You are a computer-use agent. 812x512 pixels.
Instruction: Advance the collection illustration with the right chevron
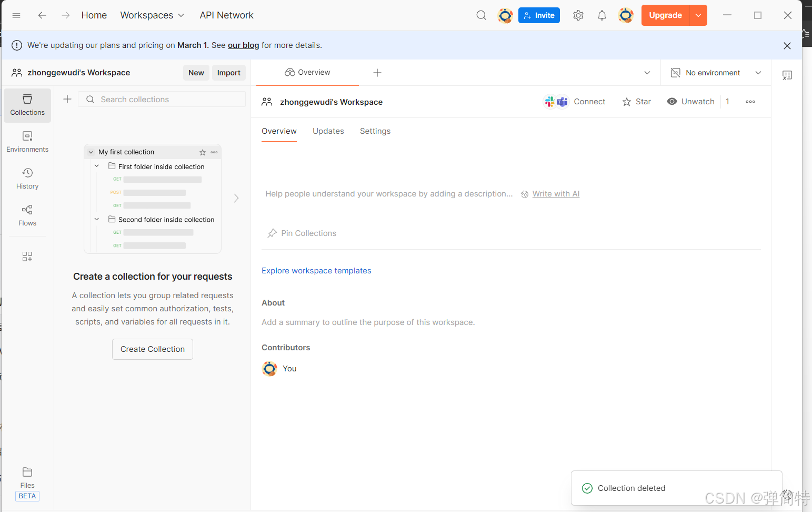(236, 198)
